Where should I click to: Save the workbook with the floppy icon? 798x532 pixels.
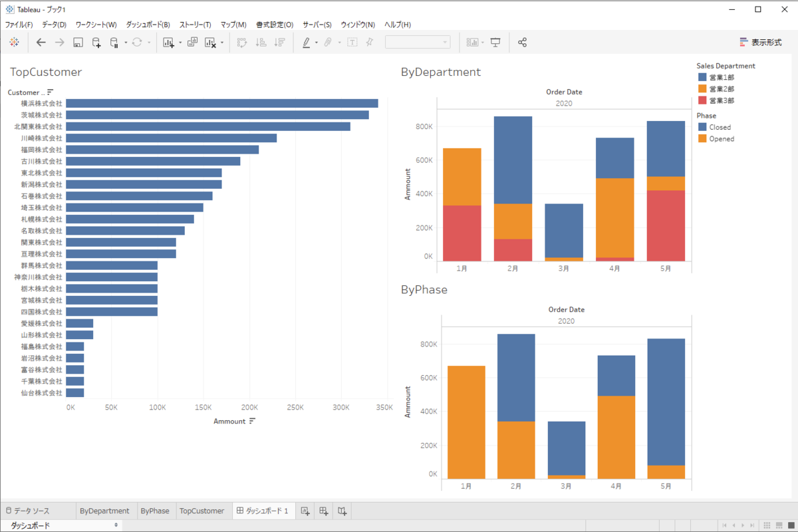[x=78, y=43]
